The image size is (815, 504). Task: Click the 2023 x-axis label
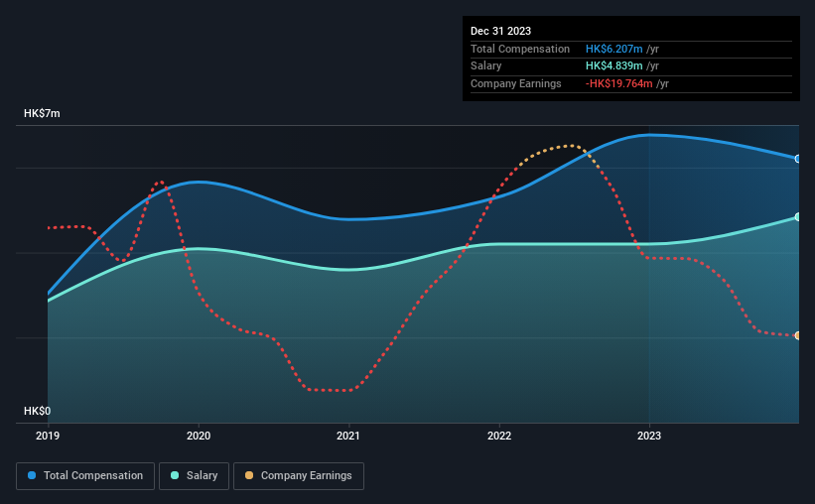649,436
